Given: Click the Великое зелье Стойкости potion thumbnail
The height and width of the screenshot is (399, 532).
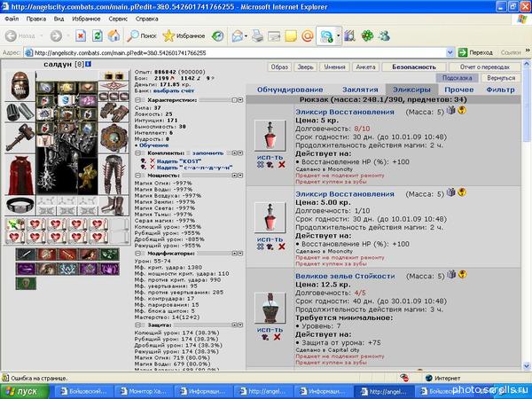Looking at the screenshot, I should tap(270, 308).
